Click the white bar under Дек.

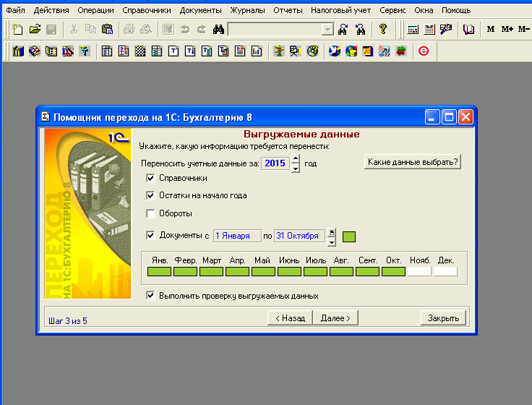(445, 271)
